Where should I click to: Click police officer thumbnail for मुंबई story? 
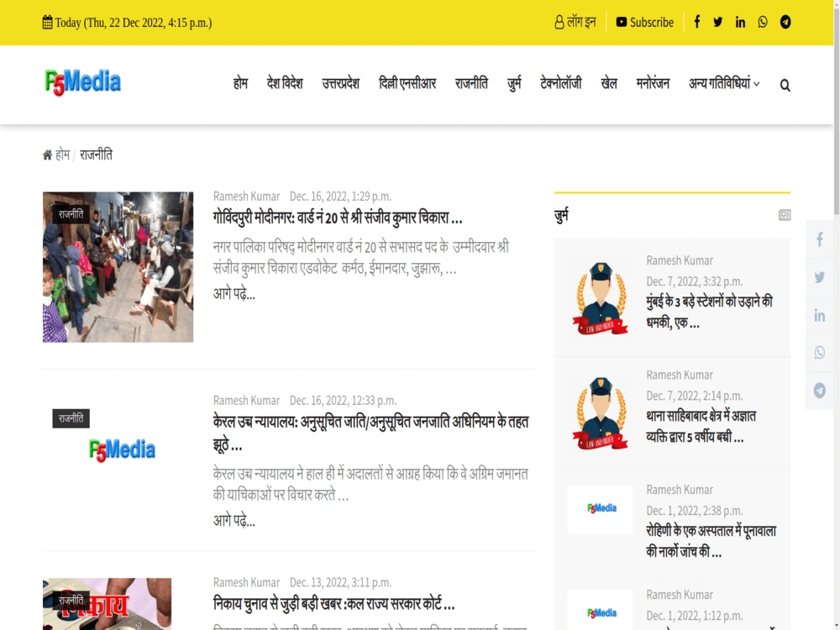tap(600, 298)
